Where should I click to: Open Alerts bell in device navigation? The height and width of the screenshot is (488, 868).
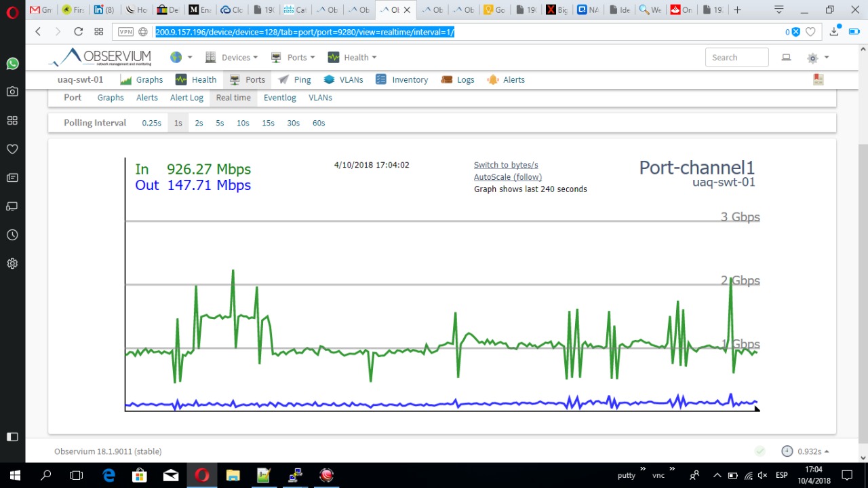(x=493, y=79)
